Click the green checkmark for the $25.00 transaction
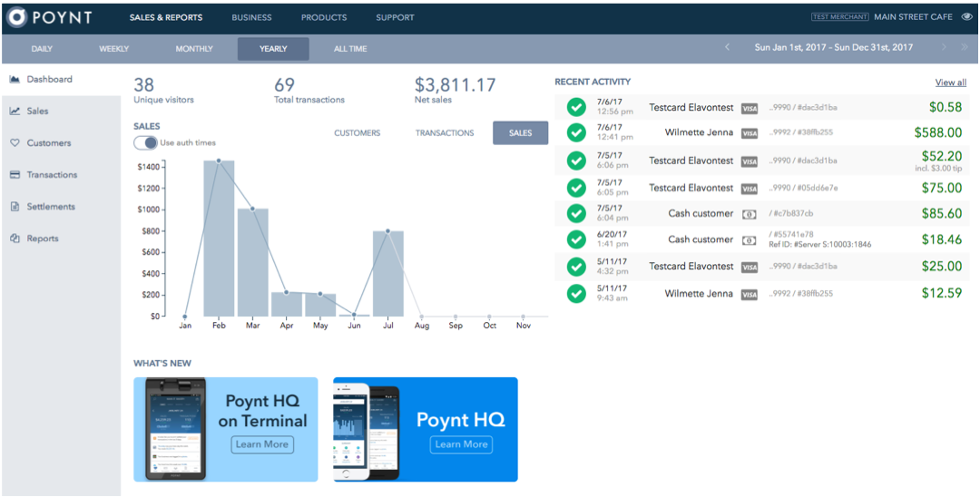The width and height of the screenshot is (980, 497). (576, 267)
